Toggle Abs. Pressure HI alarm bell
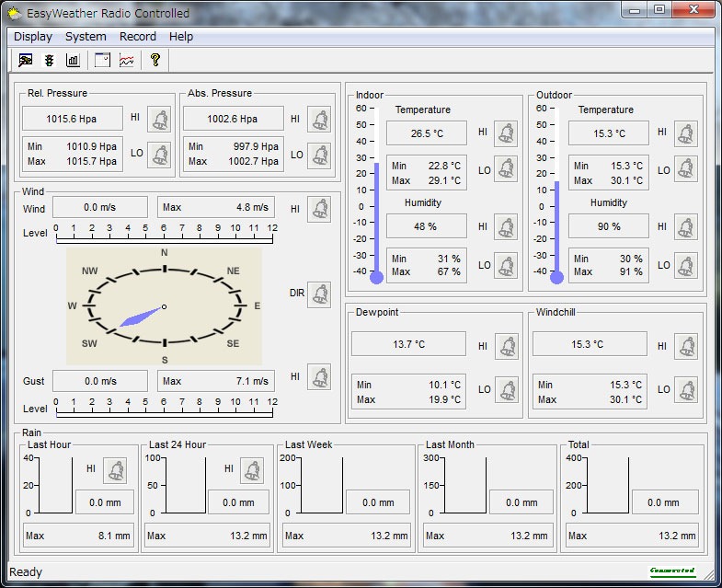Viewport: 722px width, 588px height. [x=319, y=120]
